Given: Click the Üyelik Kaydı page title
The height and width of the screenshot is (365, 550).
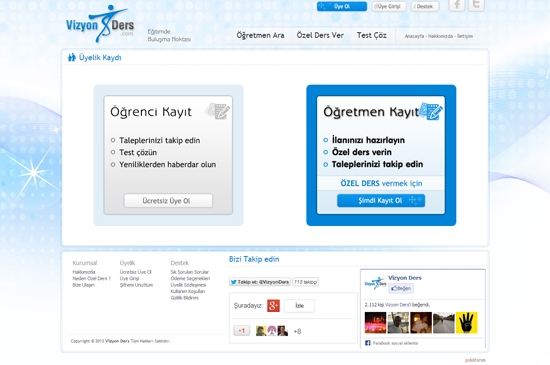Looking at the screenshot, I should pos(100,58).
